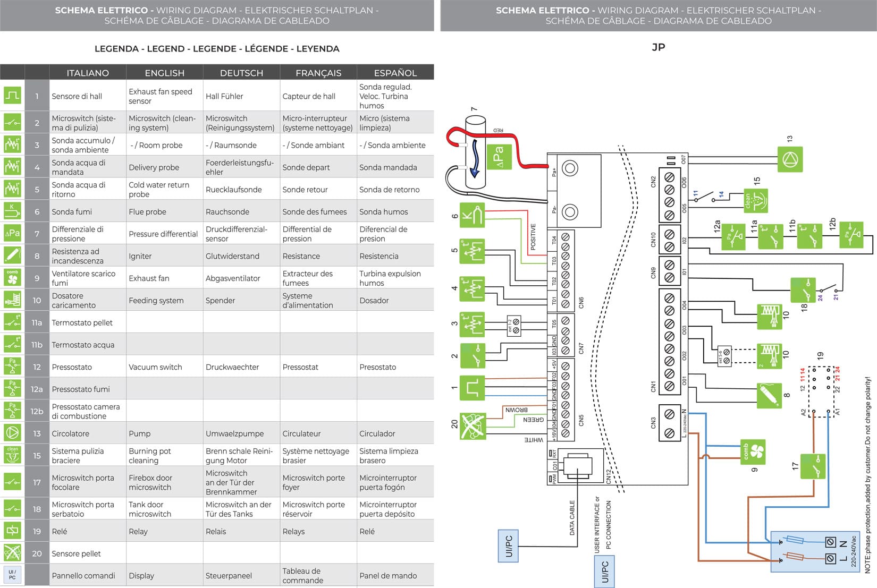
Task: Select the igniter icon labeled 8 in diagram
Action: (x=769, y=396)
